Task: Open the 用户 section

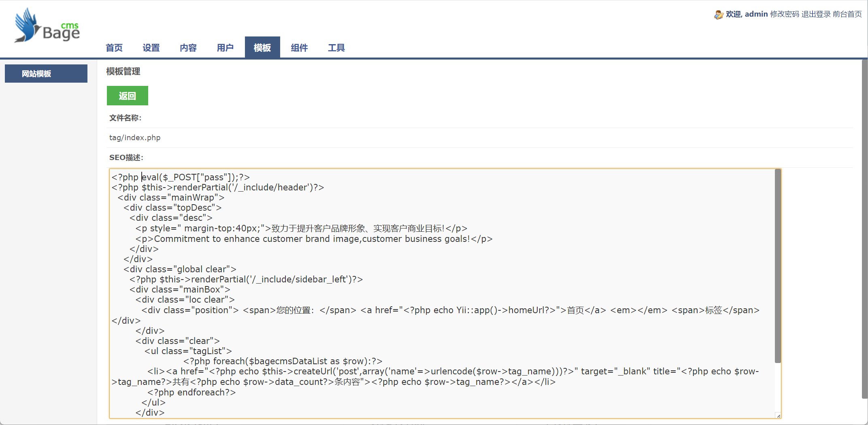Action: pyautogui.click(x=225, y=47)
